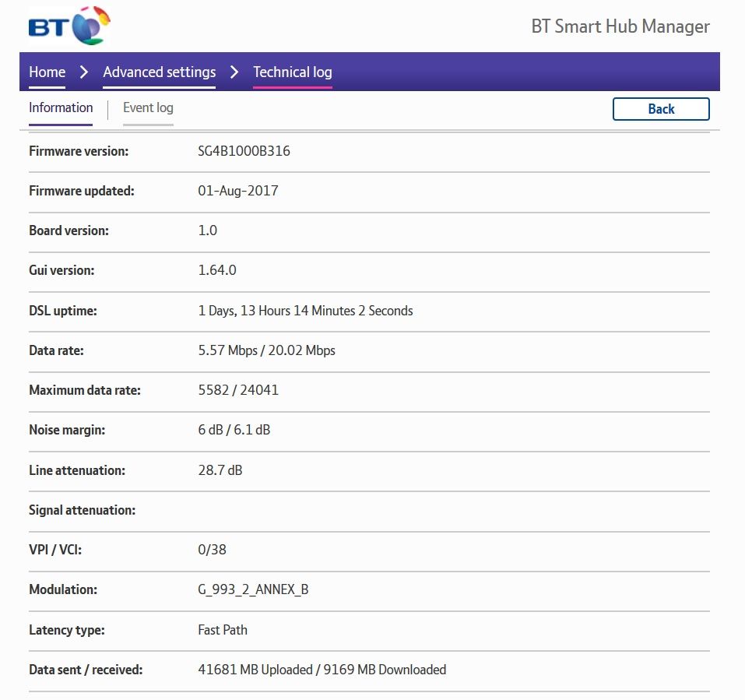Image resolution: width=745 pixels, height=700 pixels.
Task: Click the Firmware updated label
Action: [x=82, y=191]
